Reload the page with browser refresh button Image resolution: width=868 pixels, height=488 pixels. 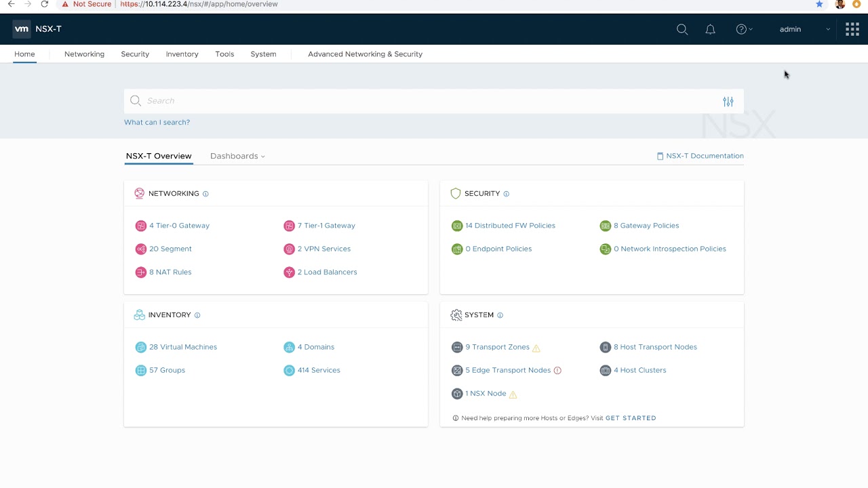[x=45, y=4]
